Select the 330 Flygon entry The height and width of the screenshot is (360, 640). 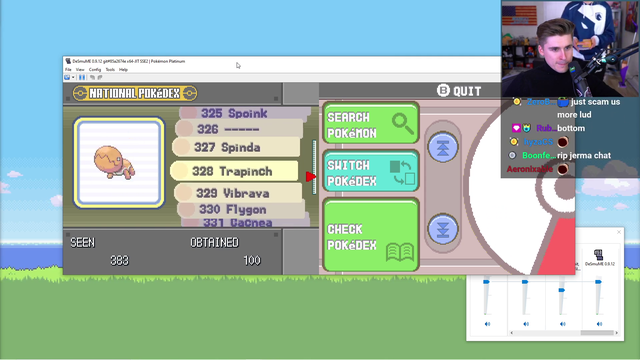[241, 209]
